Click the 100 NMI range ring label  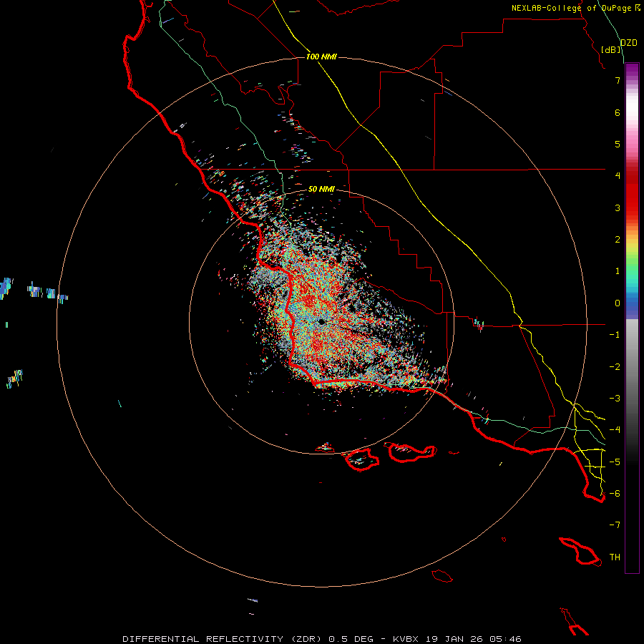[x=321, y=57]
